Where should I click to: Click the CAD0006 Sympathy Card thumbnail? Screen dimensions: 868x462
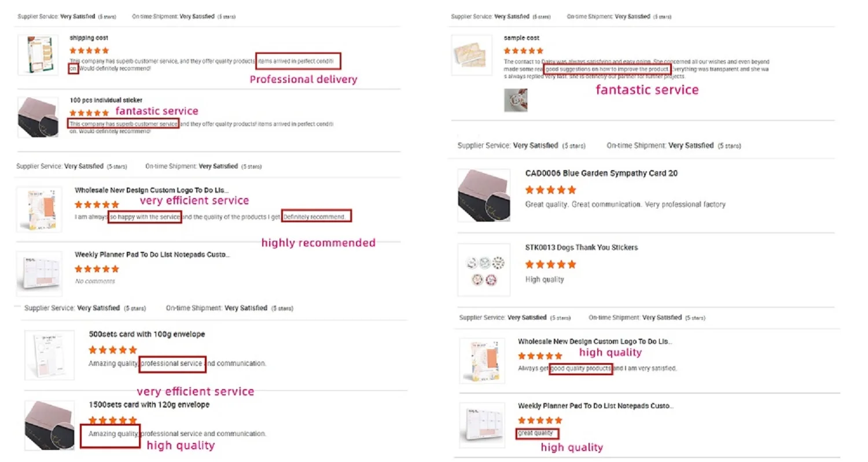484,195
